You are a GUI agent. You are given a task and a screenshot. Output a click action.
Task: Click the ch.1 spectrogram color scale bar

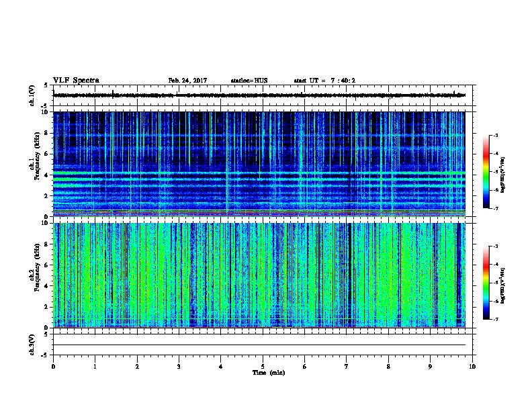coord(486,172)
